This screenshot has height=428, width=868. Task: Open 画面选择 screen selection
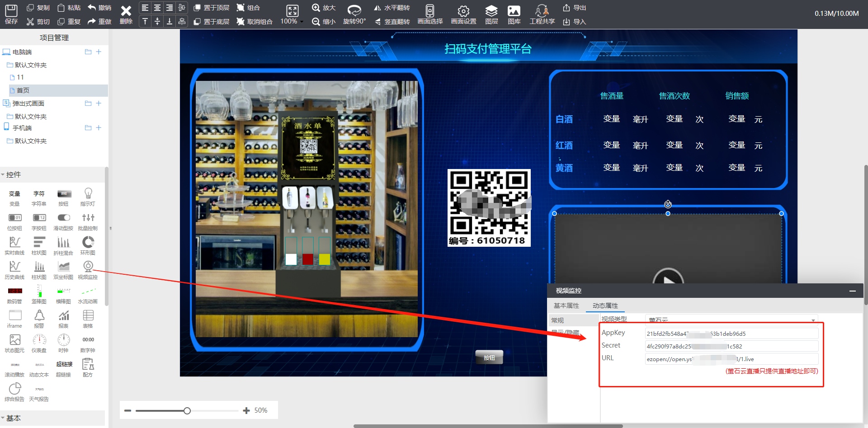pyautogui.click(x=430, y=14)
